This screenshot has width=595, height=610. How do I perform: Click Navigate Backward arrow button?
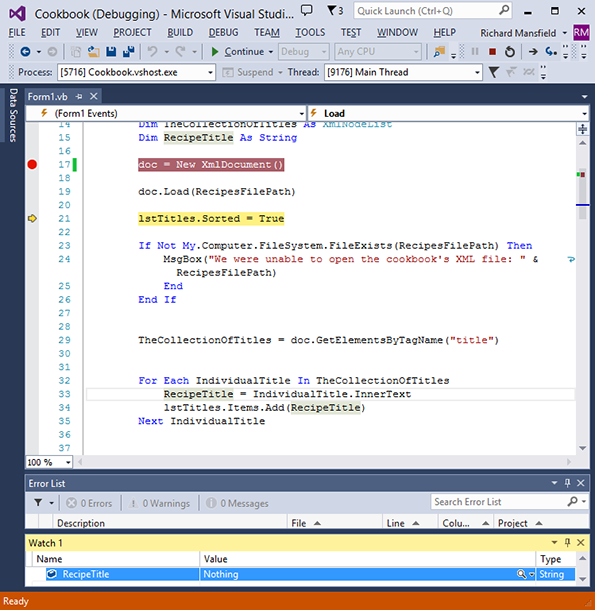point(25,51)
